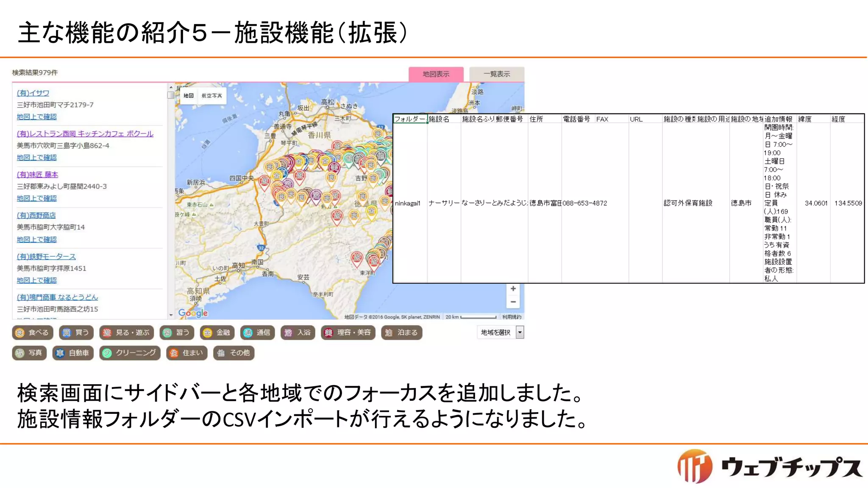868x488 pixels.
Task: Click 地図上で確認 under (有)西野商店
Action: click(x=37, y=239)
